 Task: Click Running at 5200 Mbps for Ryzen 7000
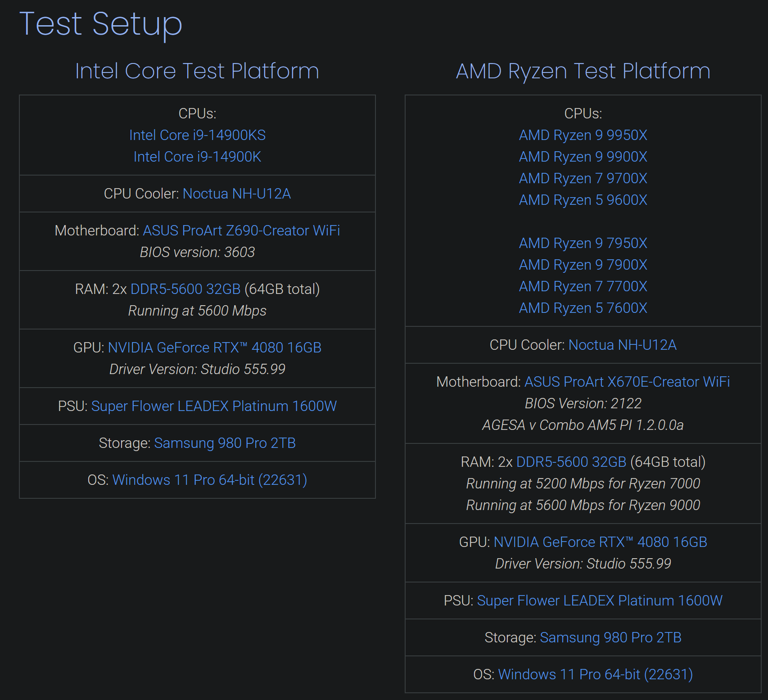coord(583,483)
